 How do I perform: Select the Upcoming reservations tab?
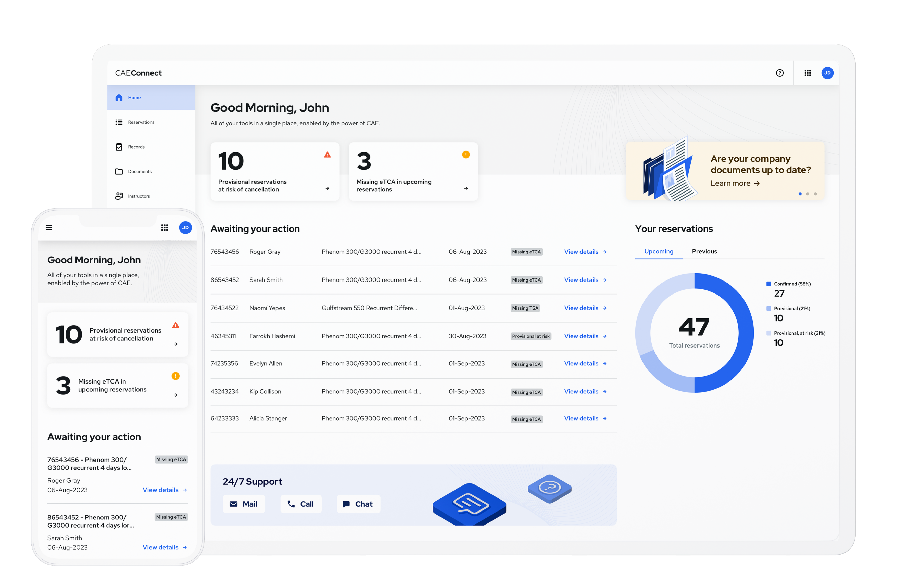pyautogui.click(x=659, y=251)
